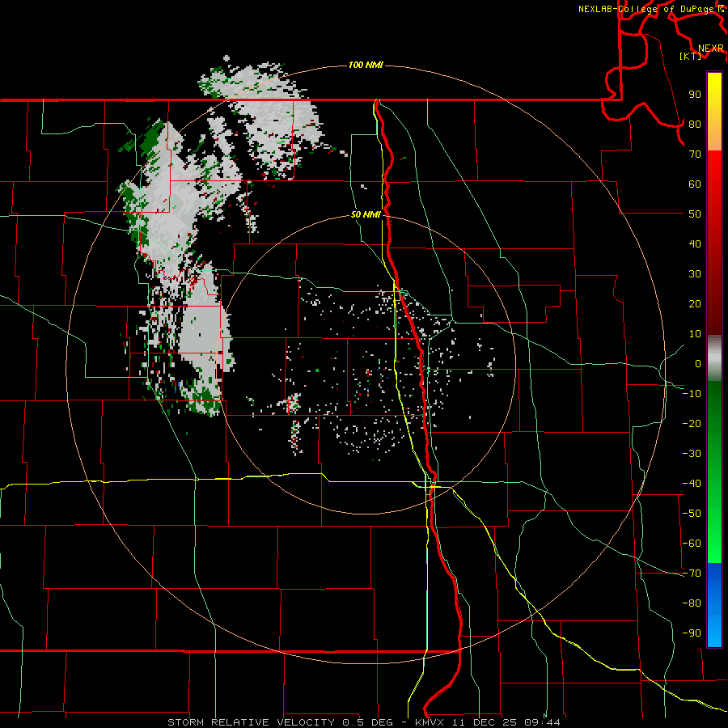Viewport: 728px width, 728px height.
Task: Click the blue bottom segment of velocity color bar
Action: [x=714, y=605]
